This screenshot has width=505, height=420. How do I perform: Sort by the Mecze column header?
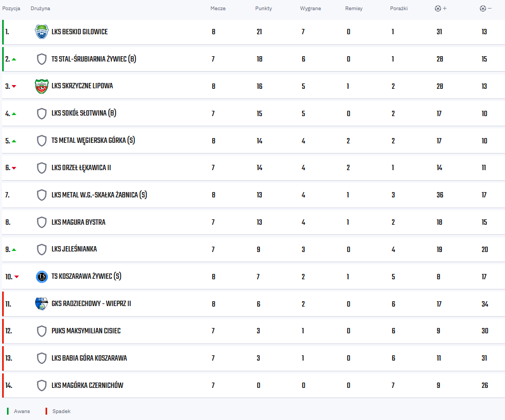click(x=218, y=9)
